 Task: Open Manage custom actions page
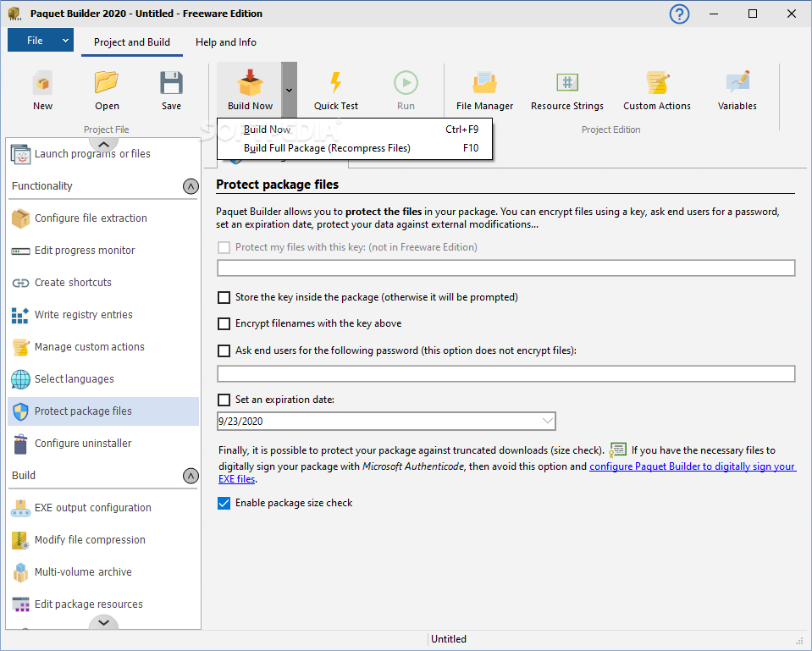pos(103,346)
